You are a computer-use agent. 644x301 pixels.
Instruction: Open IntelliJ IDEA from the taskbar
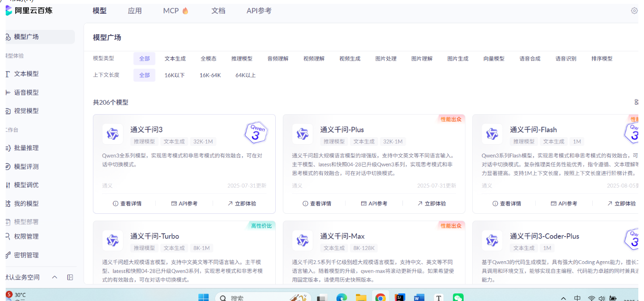[400, 297]
